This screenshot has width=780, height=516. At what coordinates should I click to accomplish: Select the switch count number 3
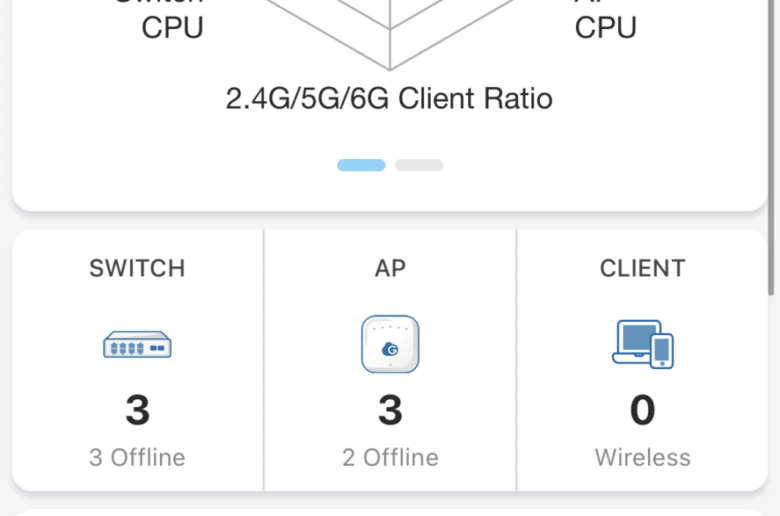137,410
